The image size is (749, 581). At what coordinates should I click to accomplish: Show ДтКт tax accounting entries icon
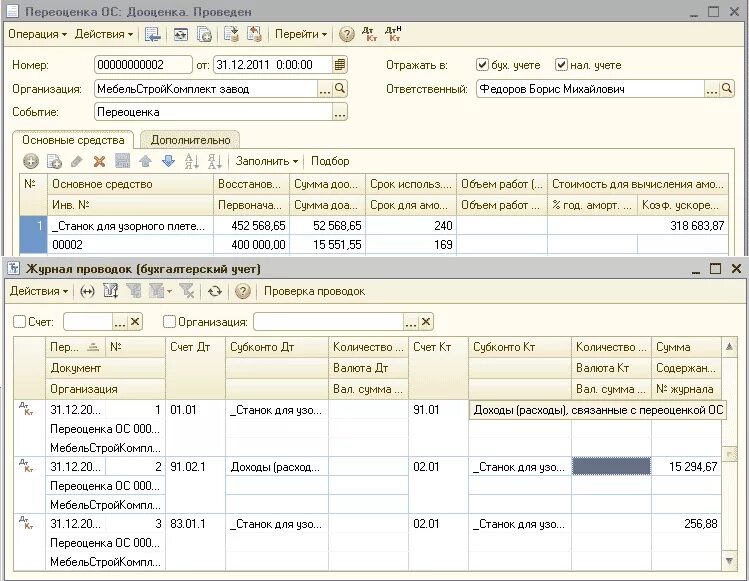click(393, 34)
